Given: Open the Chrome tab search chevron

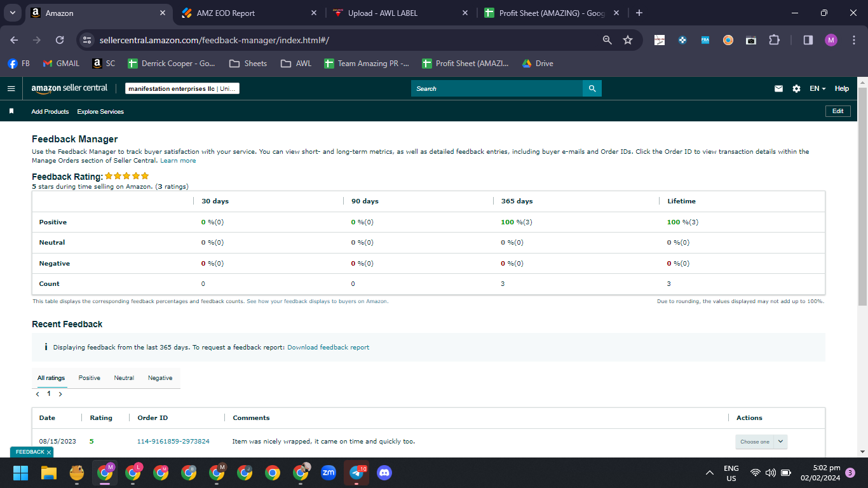Looking at the screenshot, I should 12,13.
